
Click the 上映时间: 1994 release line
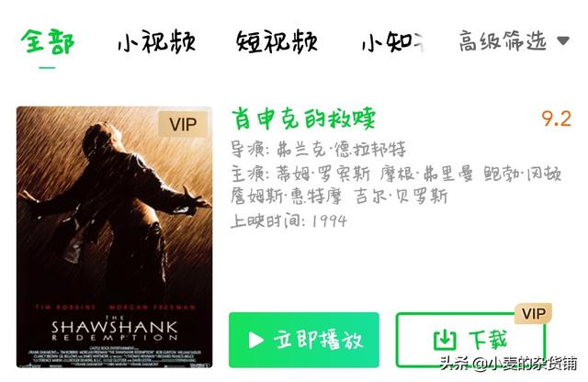(288, 220)
